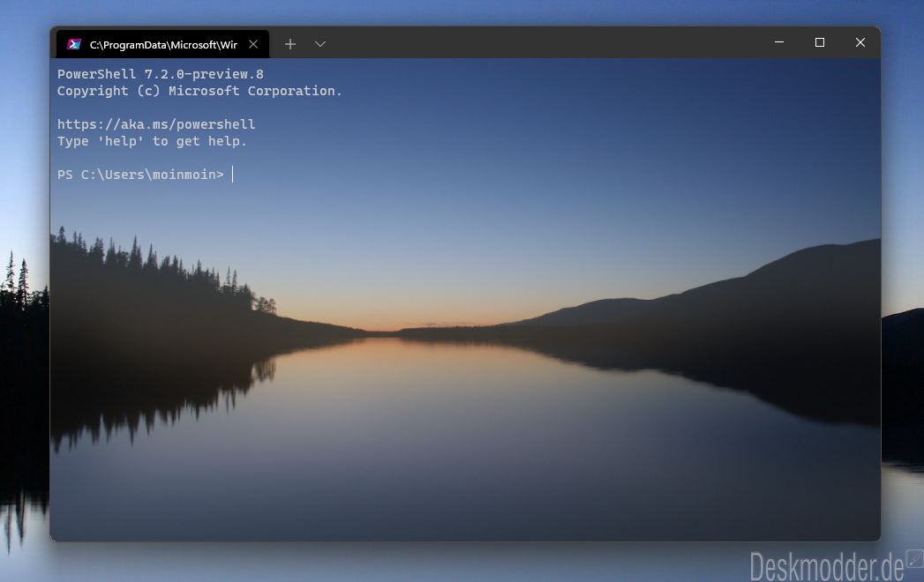Minimize the Windows Terminal window
Screen dimensions: 924x582
pos(779,42)
